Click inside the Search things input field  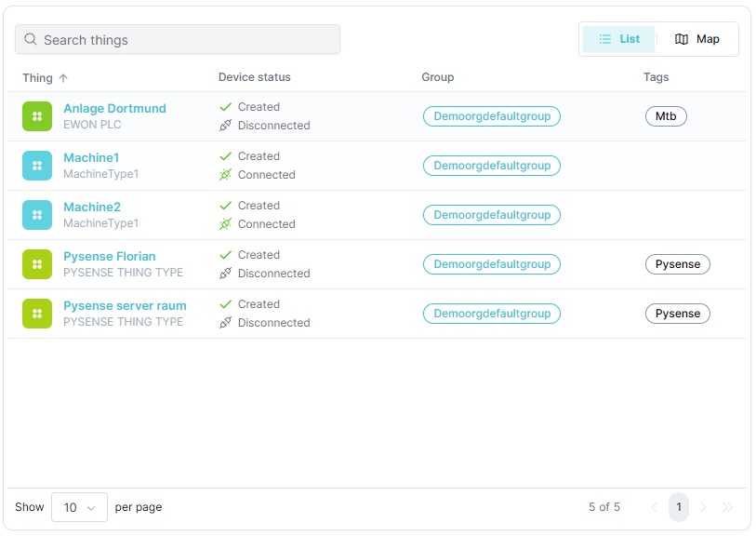177,39
